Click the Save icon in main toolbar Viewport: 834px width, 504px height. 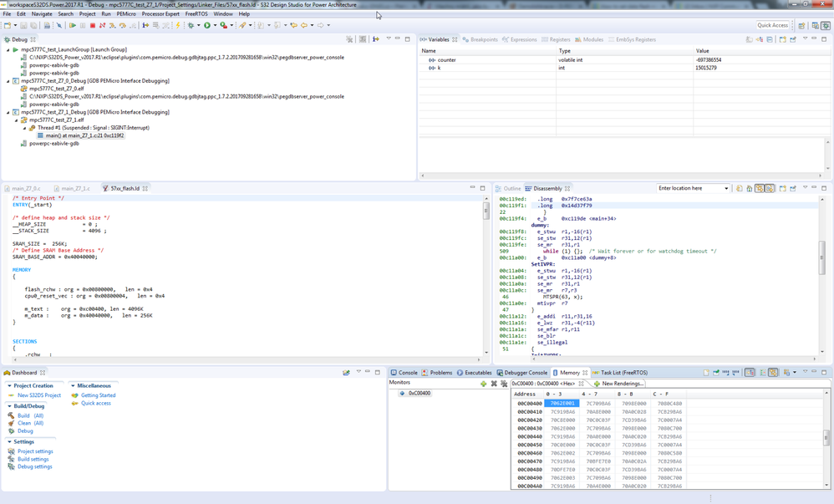(24, 26)
